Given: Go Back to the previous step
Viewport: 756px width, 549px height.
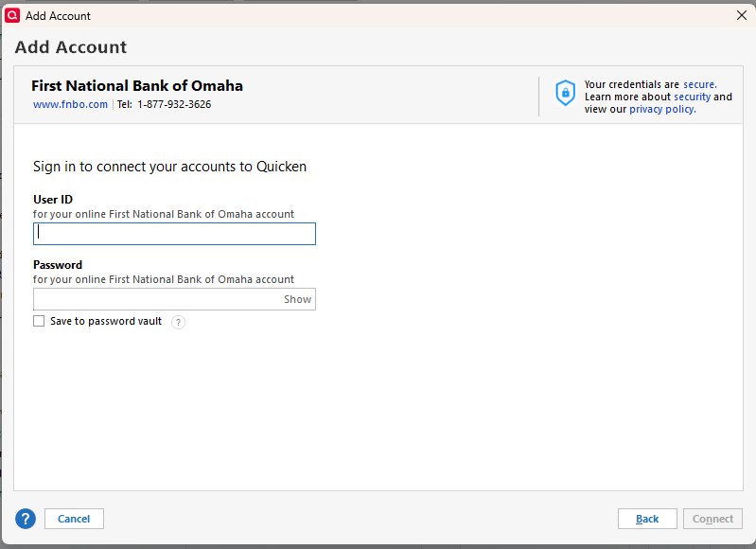Looking at the screenshot, I should [647, 519].
